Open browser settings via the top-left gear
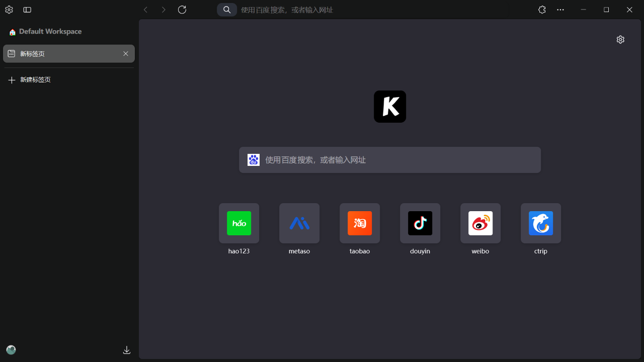644x362 pixels. click(x=9, y=10)
